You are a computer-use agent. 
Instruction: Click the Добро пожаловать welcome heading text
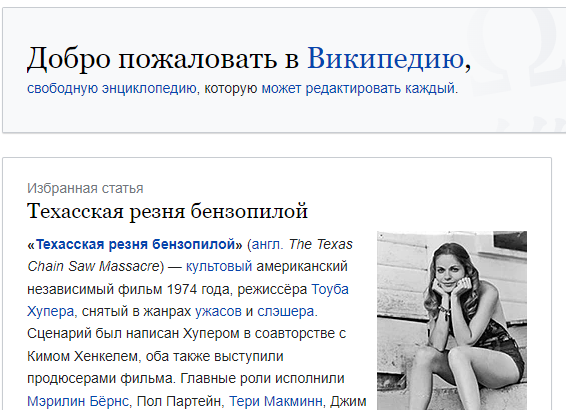tap(152, 58)
